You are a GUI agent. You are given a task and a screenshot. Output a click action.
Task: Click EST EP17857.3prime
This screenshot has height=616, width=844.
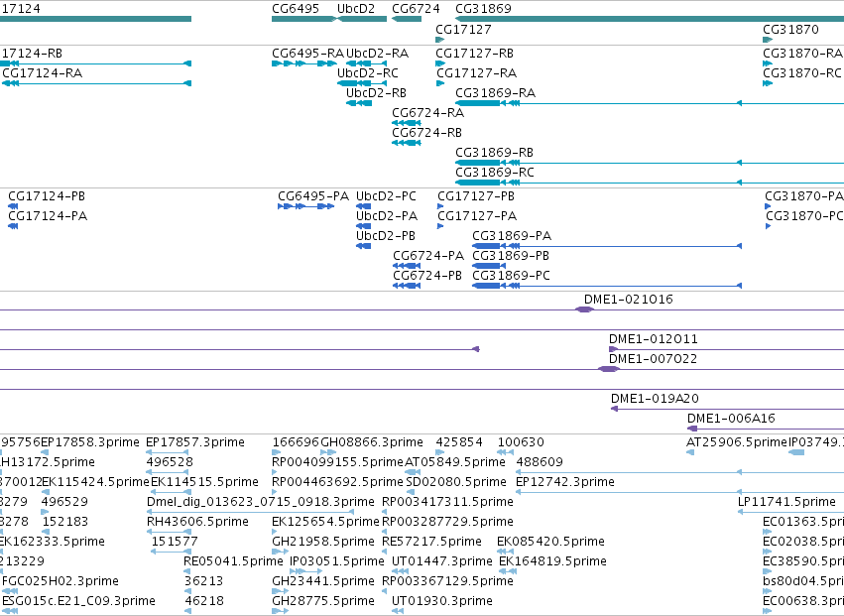tap(195, 442)
